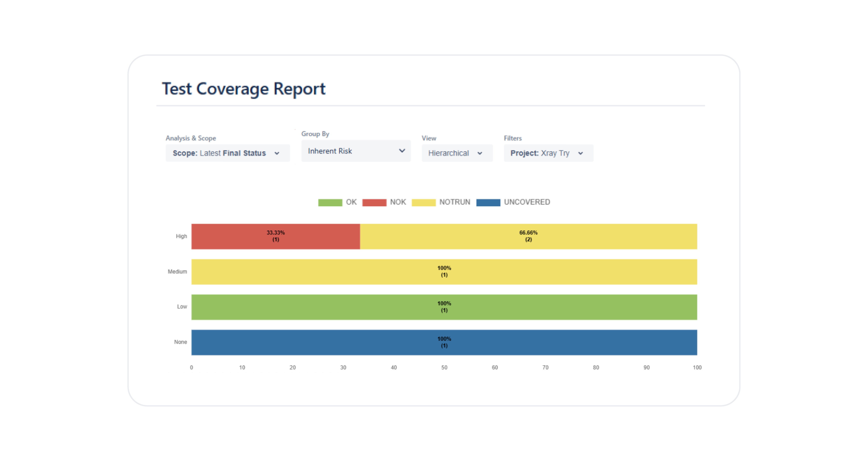Open the Project: Xray Try filter dropdown
The height and width of the screenshot is (461, 868).
click(x=549, y=153)
